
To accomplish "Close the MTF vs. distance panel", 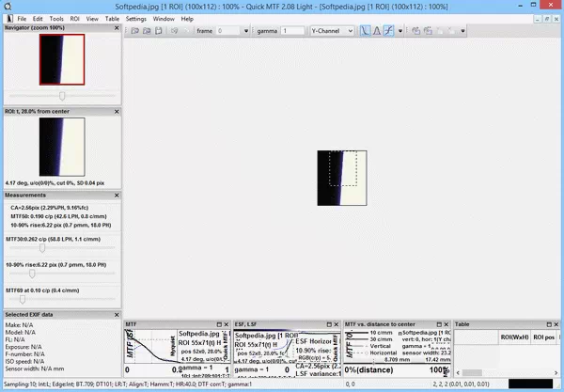I will 446,324.
